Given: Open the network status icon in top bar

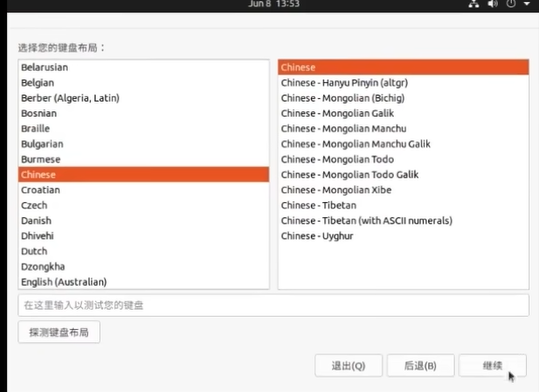Looking at the screenshot, I should 474,4.
